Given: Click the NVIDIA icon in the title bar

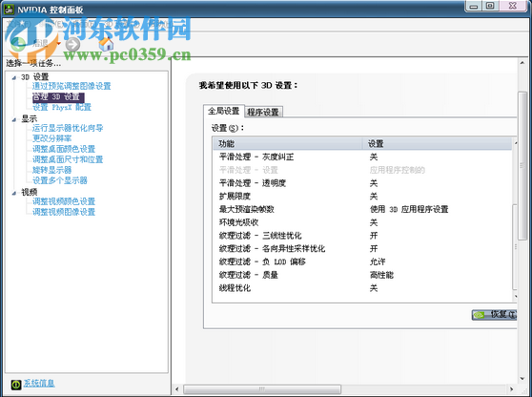Looking at the screenshot, I should 9,10.
